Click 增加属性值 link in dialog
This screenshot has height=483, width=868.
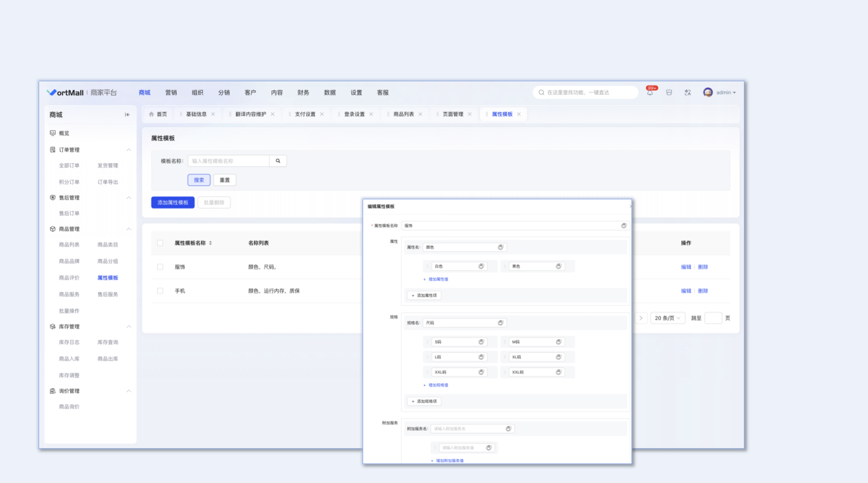pos(438,279)
